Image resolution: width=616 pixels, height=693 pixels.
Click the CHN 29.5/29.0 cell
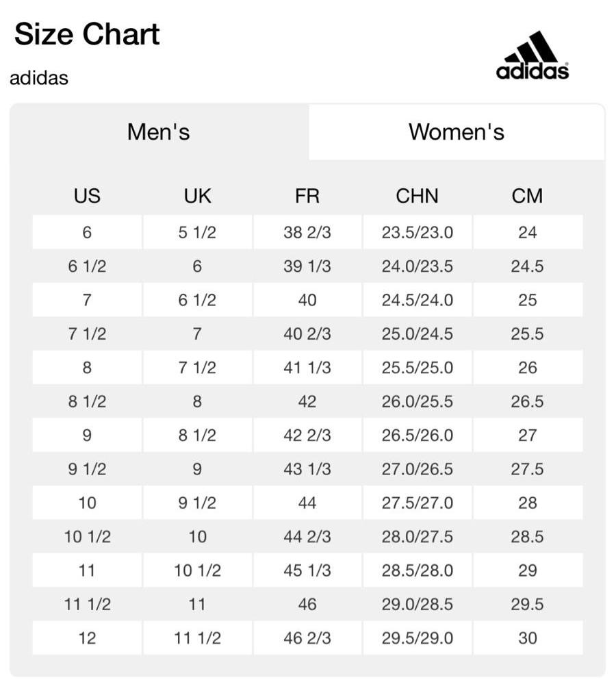click(417, 638)
